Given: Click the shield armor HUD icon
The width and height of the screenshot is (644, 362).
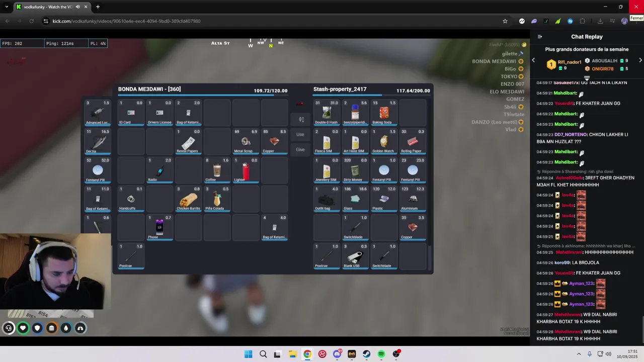Looking at the screenshot, I should [x=37, y=328].
